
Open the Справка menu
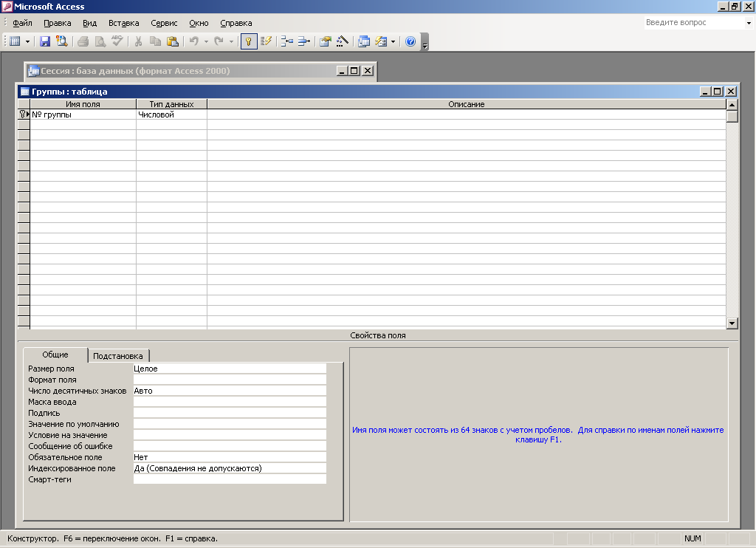pyautogui.click(x=236, y=23)
